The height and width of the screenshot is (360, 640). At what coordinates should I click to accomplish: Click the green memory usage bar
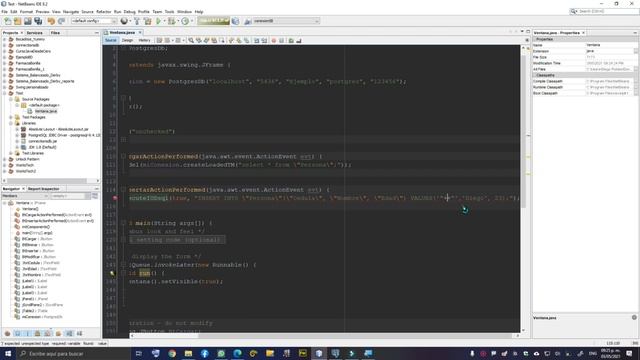213,21
